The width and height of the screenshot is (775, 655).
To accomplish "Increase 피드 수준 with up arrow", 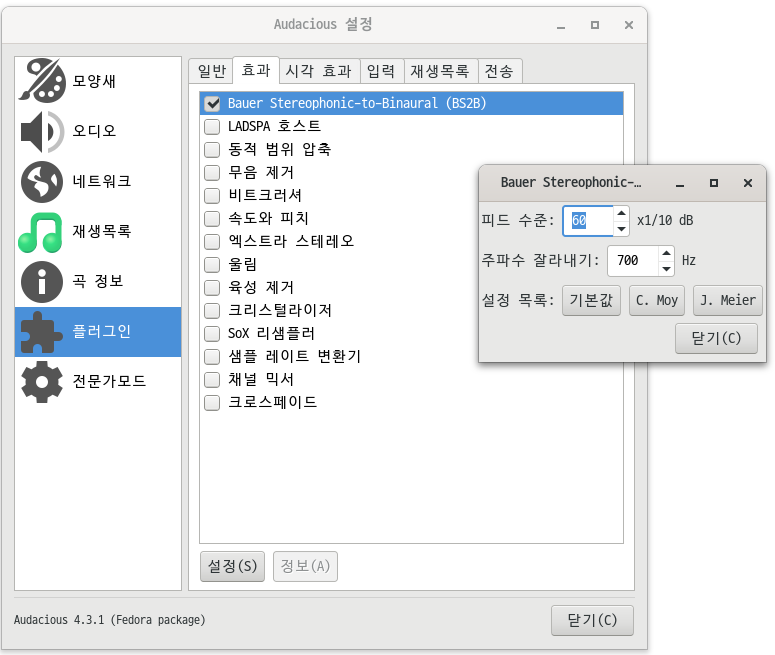I will [621, 213].
